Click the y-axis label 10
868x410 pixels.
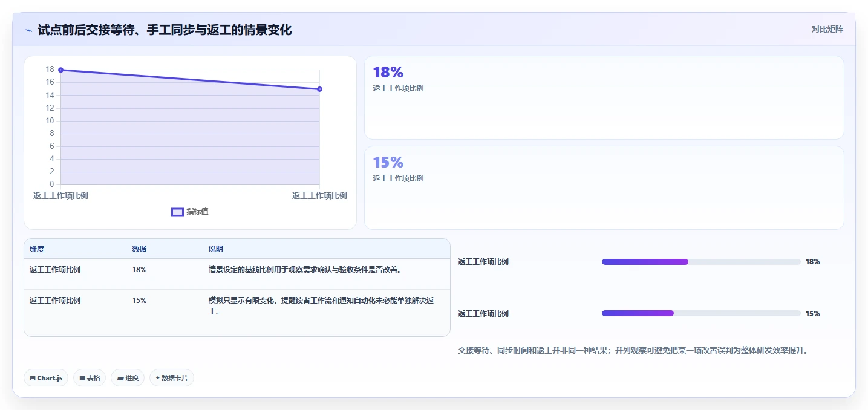point(50,121)
